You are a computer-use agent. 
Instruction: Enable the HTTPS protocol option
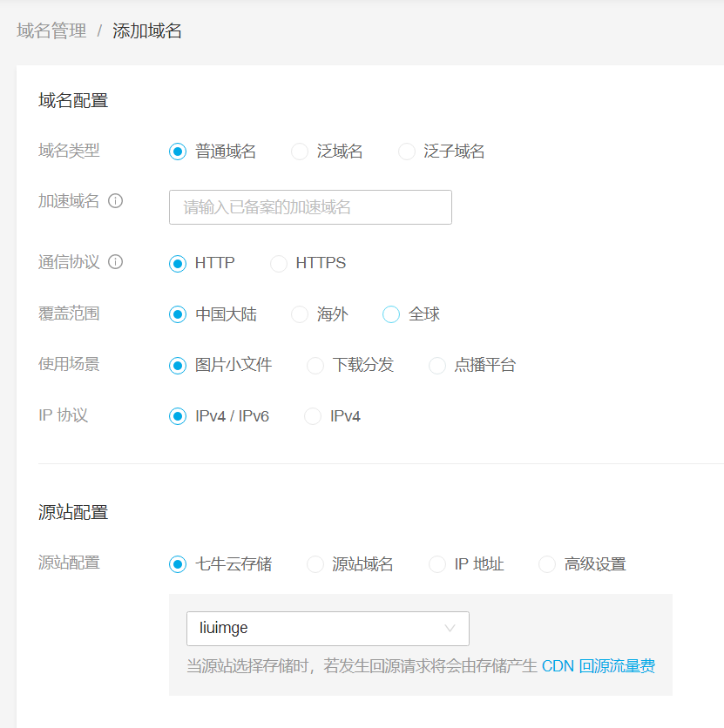279,263
